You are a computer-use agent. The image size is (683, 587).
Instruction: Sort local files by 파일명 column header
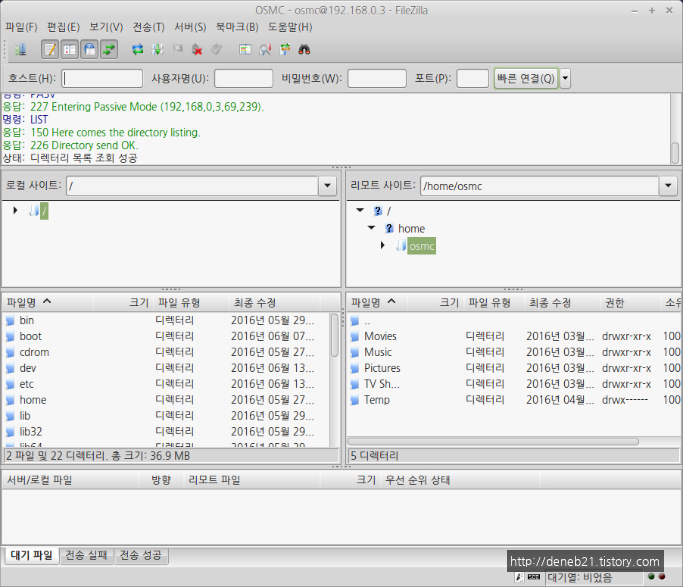[x=30, y=302]
